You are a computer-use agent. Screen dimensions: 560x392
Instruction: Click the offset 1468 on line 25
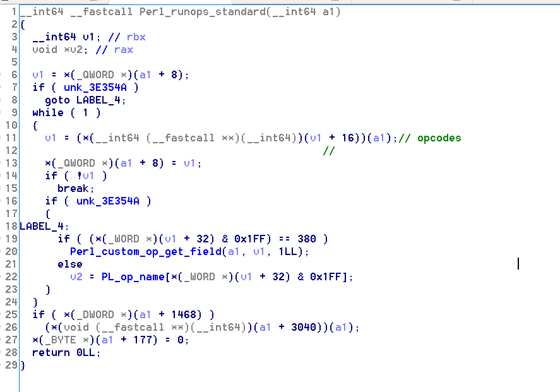(x=184, y=314)
